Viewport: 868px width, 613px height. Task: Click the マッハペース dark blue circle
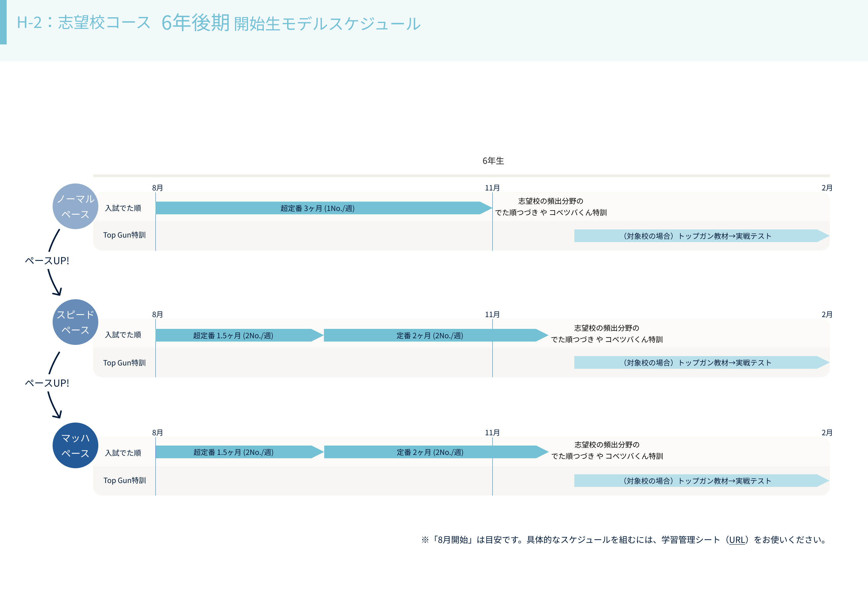pyautogui.click(x=75, y=445)
